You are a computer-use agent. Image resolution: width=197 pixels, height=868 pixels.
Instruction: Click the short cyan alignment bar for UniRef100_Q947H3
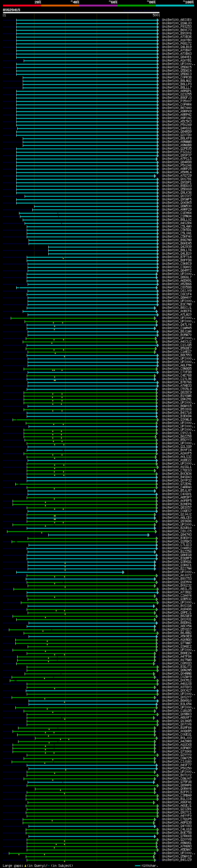[x=99, y=535]
